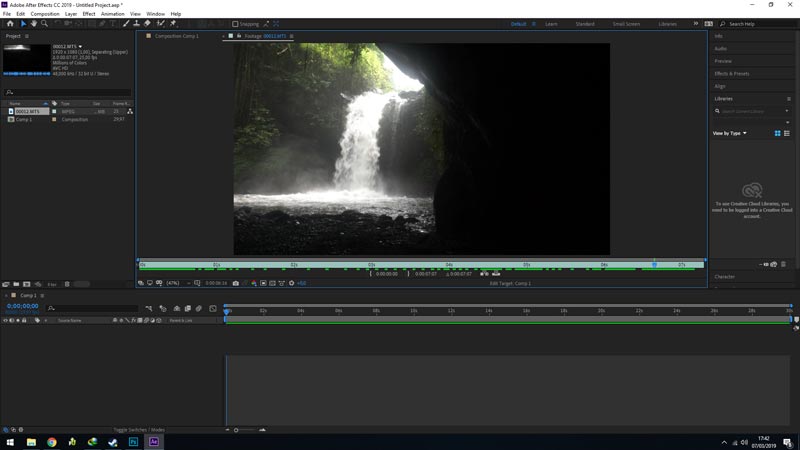Select the Hand tool
800x450 pixels.
pyautogui.click(x=34, y=23)
